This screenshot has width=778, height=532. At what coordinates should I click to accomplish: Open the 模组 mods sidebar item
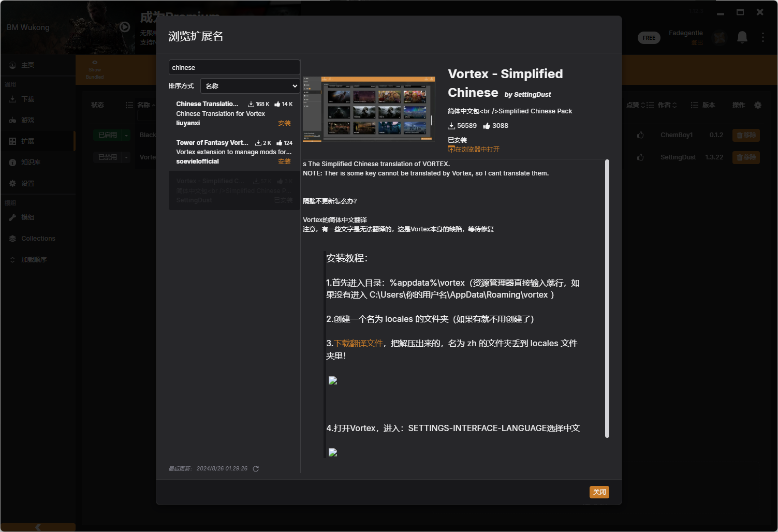tap(38, 217)
